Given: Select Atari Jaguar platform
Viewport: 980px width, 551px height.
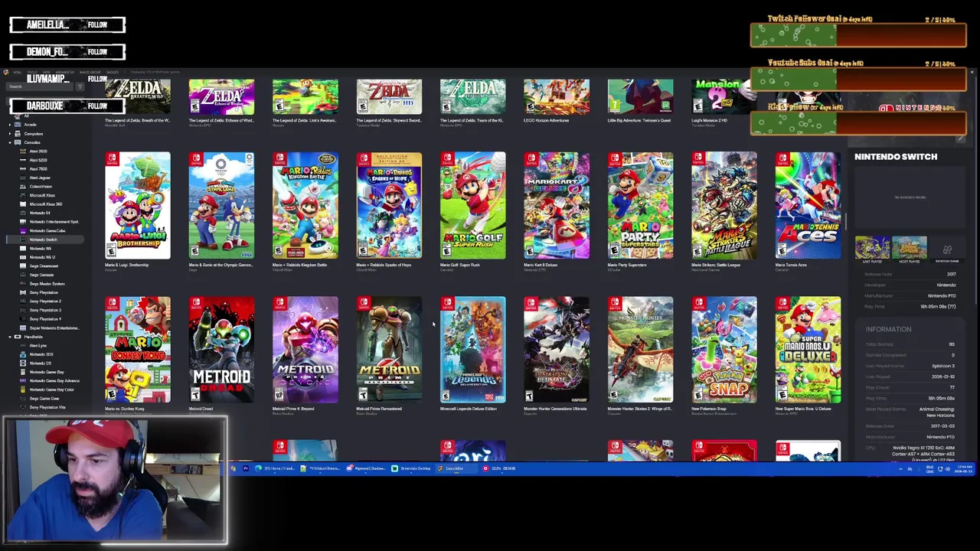Looking at the screenshot, I should tap(40, 178).
